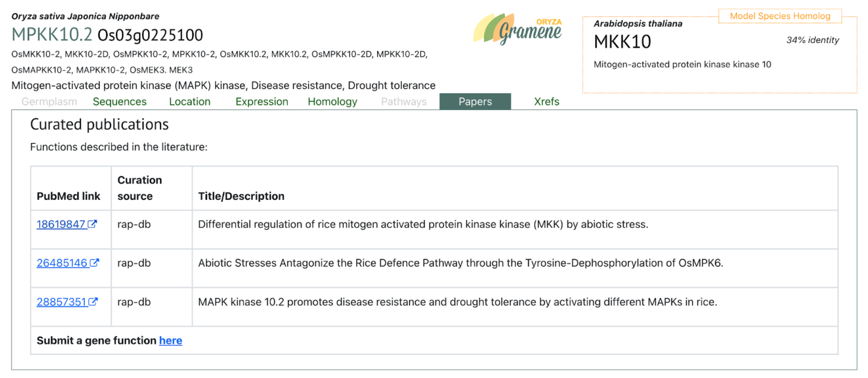Select the Pathways tab
Image resolution: width=868 pixels, height=378 pixels.
point(403,102)
